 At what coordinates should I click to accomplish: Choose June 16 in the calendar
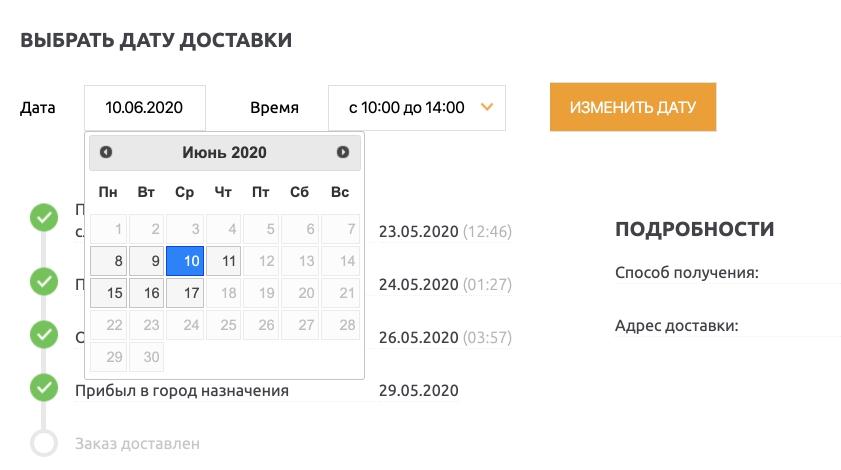click(147, 293)
